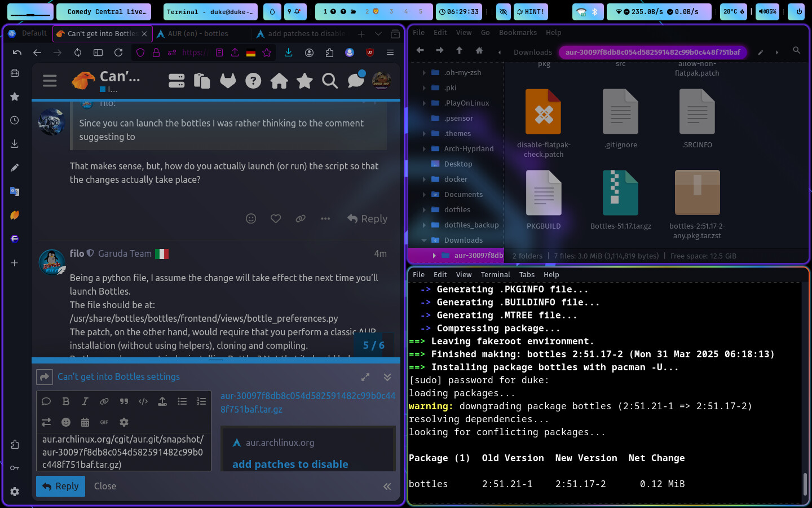Switch to AUR (en) - bottles tab
Image resolution: width=812 pixels, height=508 pixels.
pos(198,34)
